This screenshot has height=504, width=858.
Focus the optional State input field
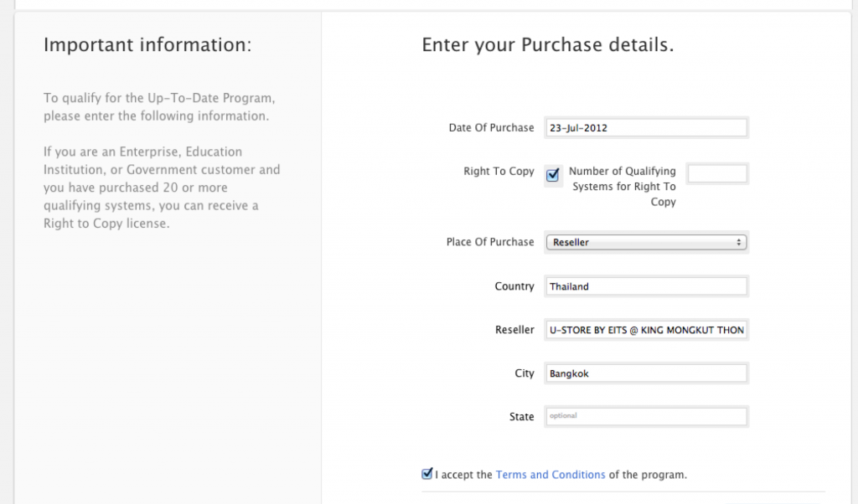point(645,416)
